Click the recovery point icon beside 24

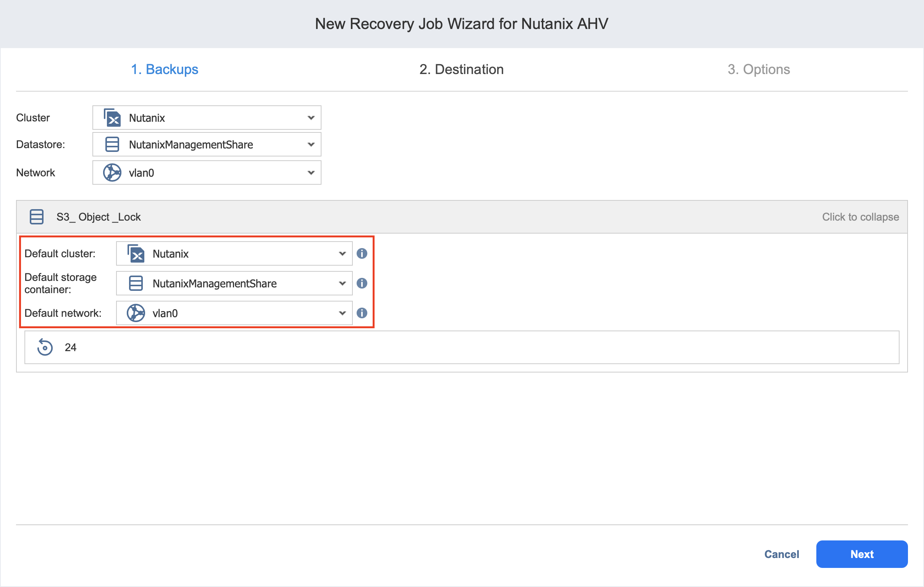(45, 347)
